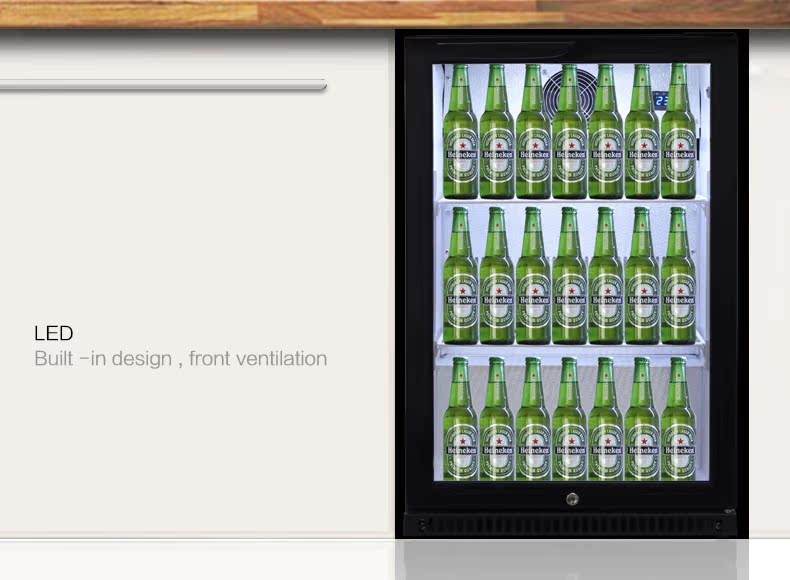Click the circular fan inside the fridge
The width and height of the screenshot is (790, 580).
pyautogui.click(x=571, y=95)
